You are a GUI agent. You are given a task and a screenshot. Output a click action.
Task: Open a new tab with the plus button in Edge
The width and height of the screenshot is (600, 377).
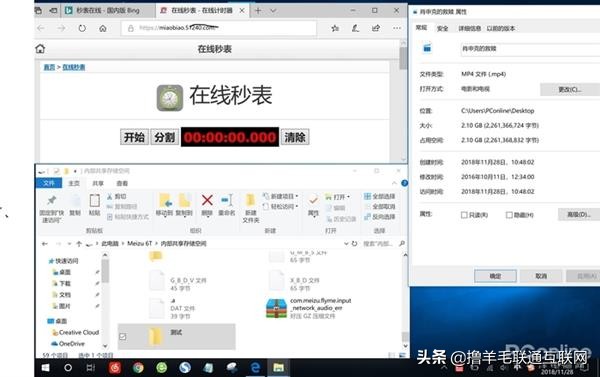click(258, 11)
